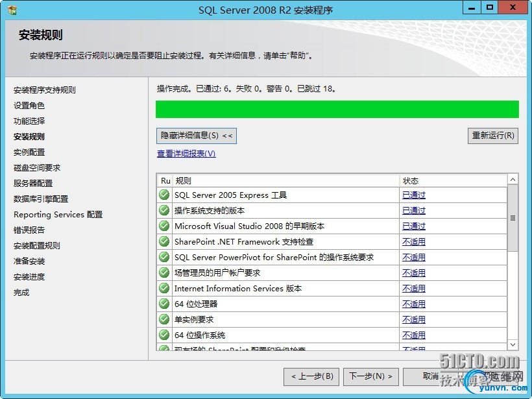This screenshot has height=399, width=532.
Task: Click green check icon for 单实例要求
Action: (164, 320)
